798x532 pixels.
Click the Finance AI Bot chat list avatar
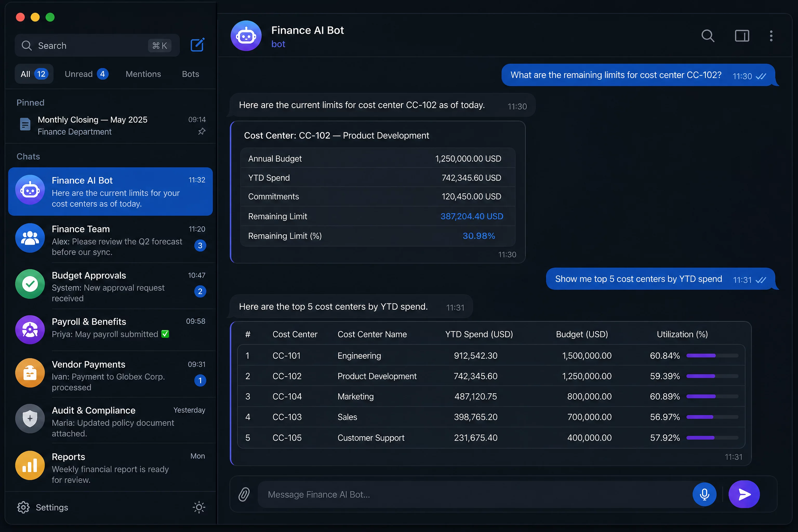point(30,190)
